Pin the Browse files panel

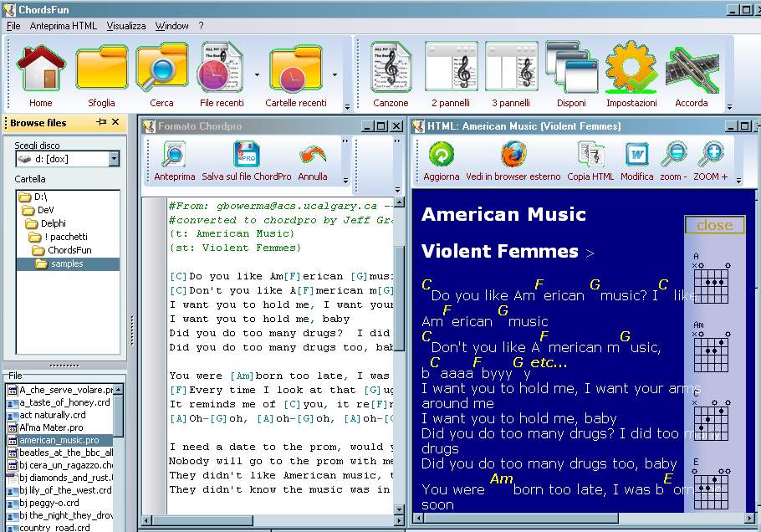[x=101, y=122]
